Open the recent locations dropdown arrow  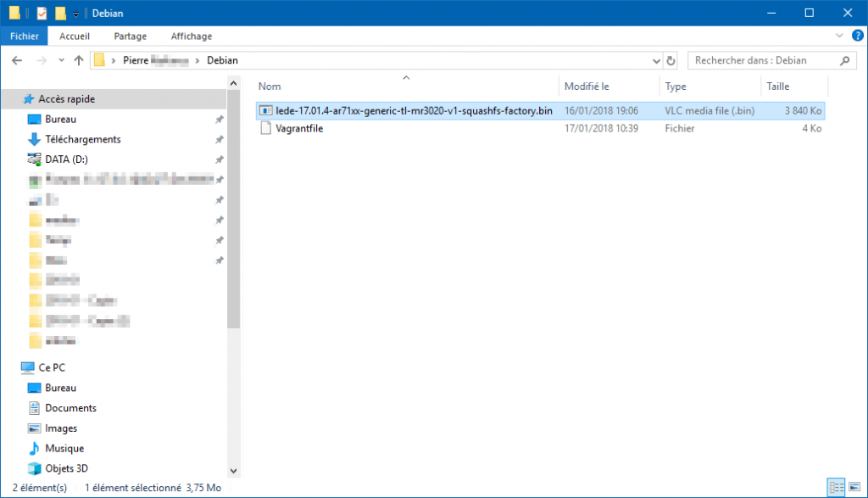pyautogui.click(x=61, y=61)
